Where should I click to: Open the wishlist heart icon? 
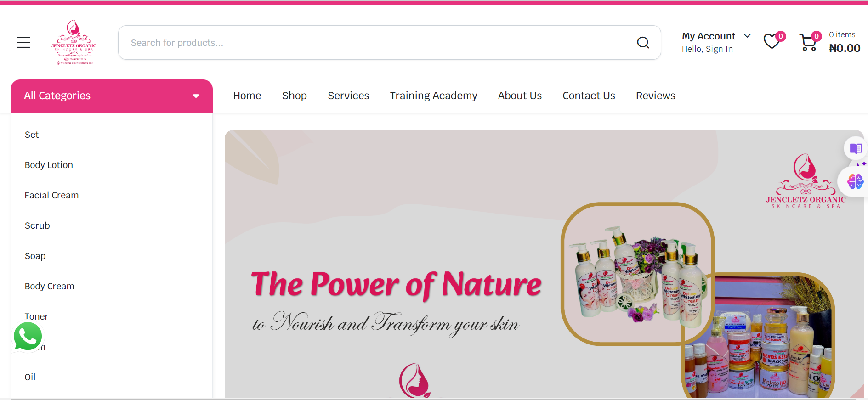pos(772,42)
